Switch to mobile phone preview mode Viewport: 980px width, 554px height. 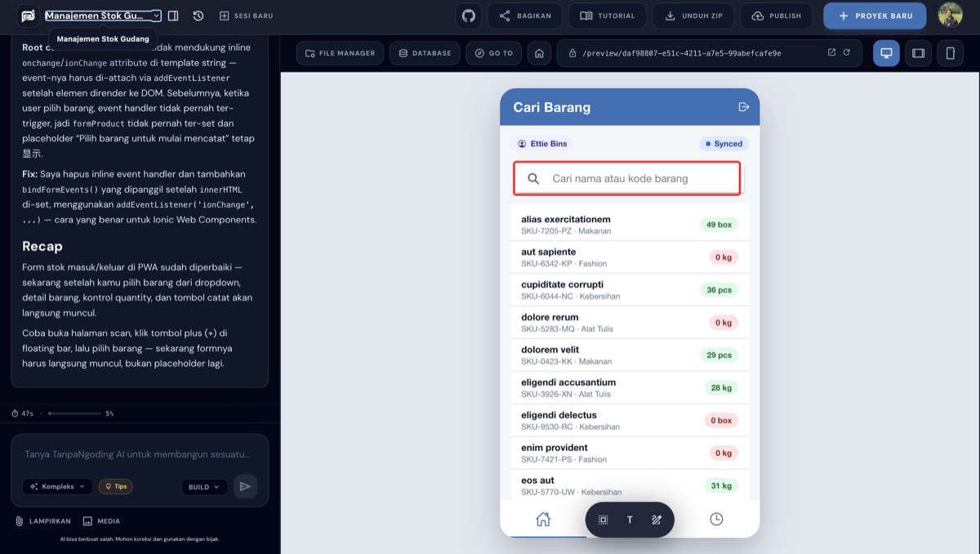pyautogui.click(x=950, y=53)
